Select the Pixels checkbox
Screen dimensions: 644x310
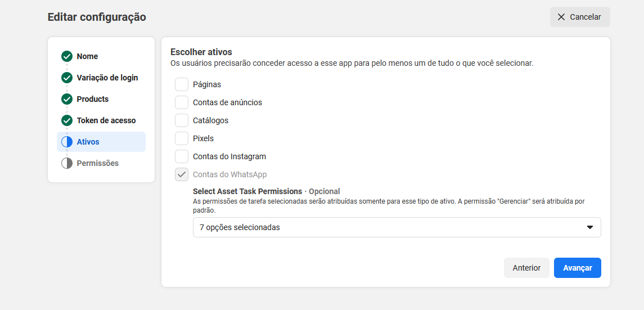[x=182, y=138]
